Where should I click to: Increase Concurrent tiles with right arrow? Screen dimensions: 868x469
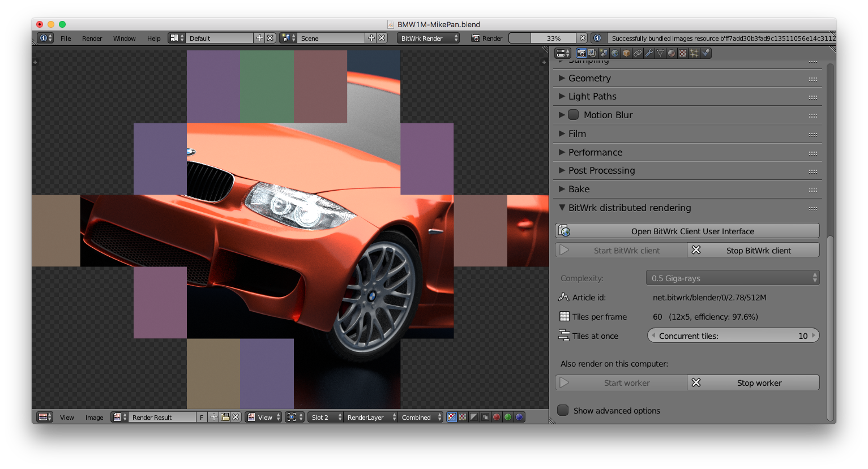[x=814, y=335]
